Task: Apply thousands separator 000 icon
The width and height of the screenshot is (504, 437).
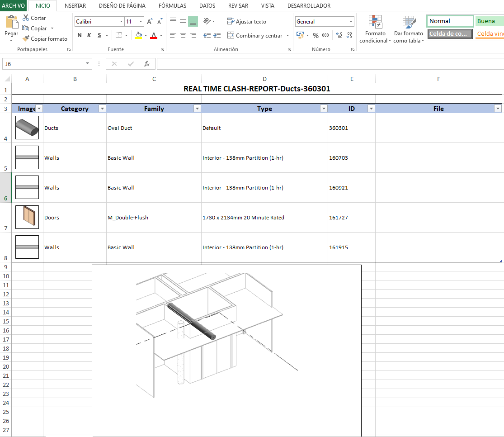Action: (325, 35)
